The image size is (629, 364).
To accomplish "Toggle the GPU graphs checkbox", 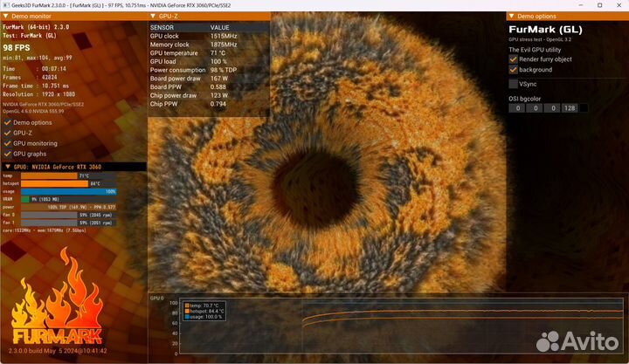I will coord(7,154).
